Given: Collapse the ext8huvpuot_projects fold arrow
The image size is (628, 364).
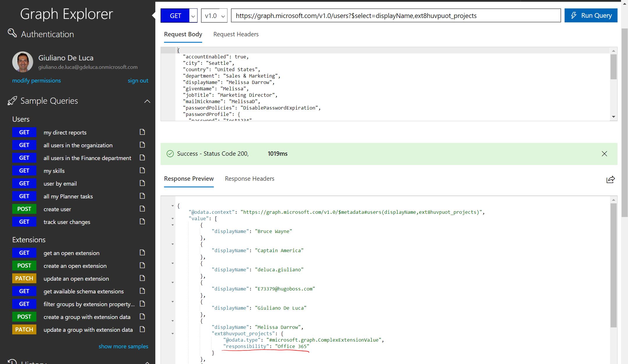Looking at the screenshot, I should [x=172, y=333].
